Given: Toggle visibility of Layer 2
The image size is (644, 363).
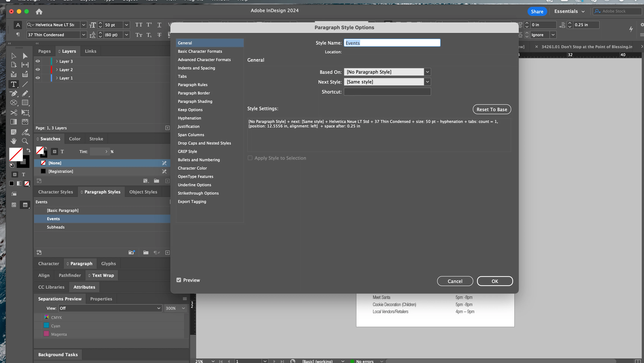Looking at the screenshot, I should pos(38,69).
